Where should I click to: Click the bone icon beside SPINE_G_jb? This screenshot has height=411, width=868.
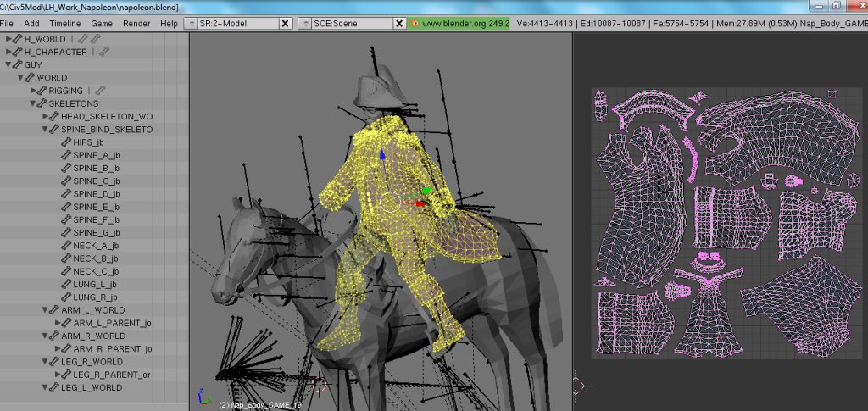coord(66,232)
